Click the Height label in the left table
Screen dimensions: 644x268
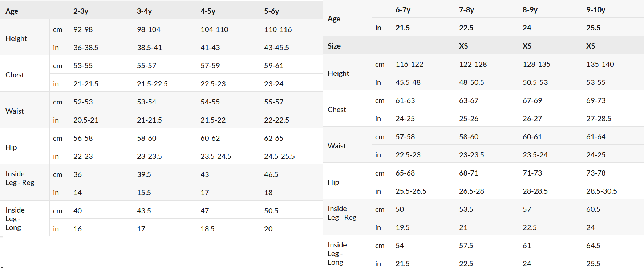click(16, 38)
